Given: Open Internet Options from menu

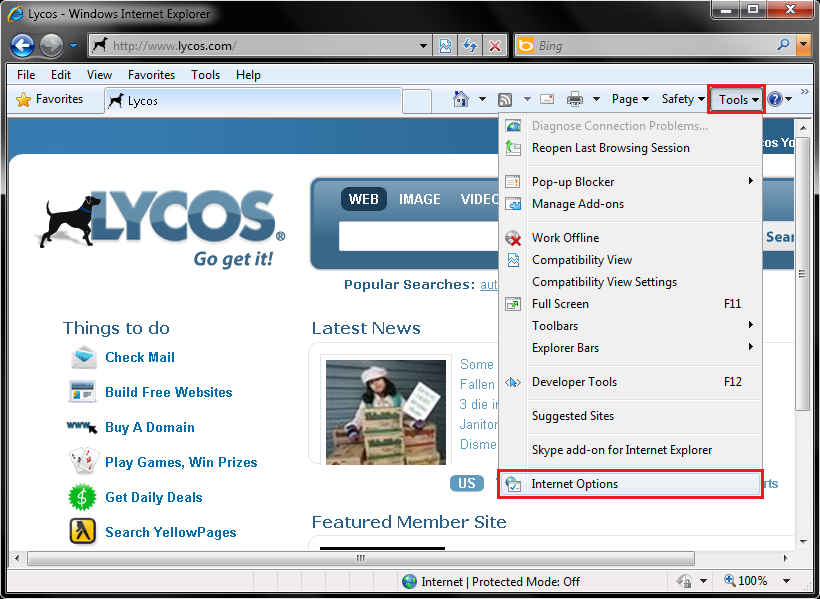Looking at the screenshot, I should [630, 484].
